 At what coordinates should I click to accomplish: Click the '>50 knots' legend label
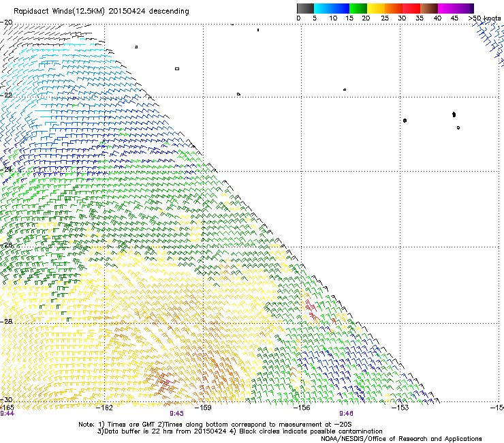[x=484, y=18]
